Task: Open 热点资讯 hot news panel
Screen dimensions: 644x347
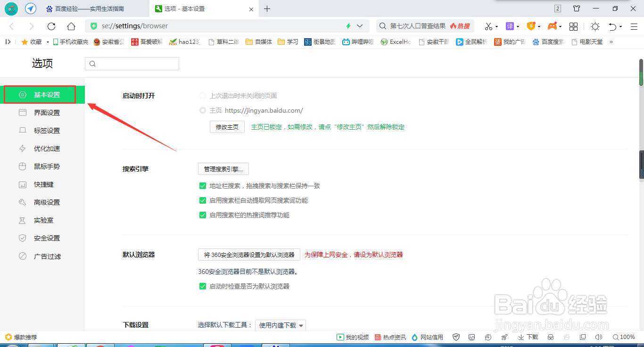Action: (x=390, y=337)
